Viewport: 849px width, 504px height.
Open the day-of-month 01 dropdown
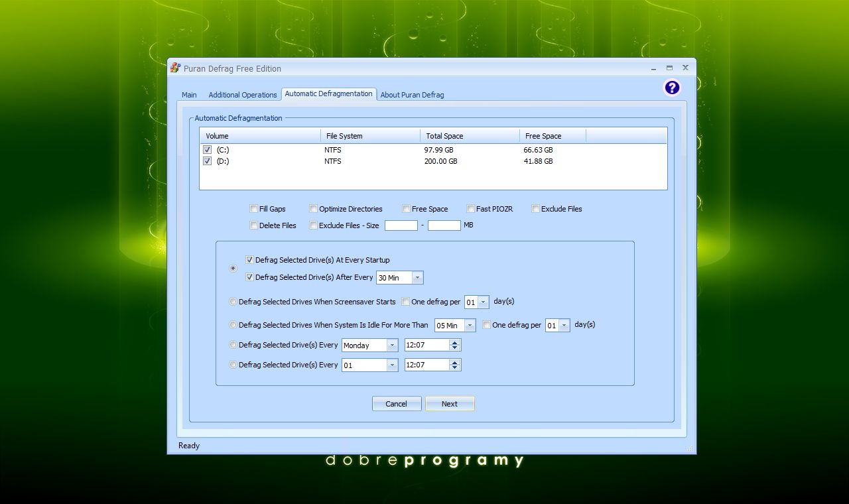pyautogui.click(x=391, y=365)
